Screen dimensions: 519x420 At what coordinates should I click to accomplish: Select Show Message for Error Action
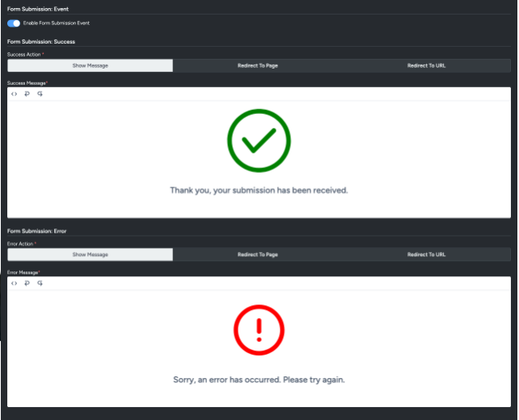pyautogui.click(x=90, y=254)
